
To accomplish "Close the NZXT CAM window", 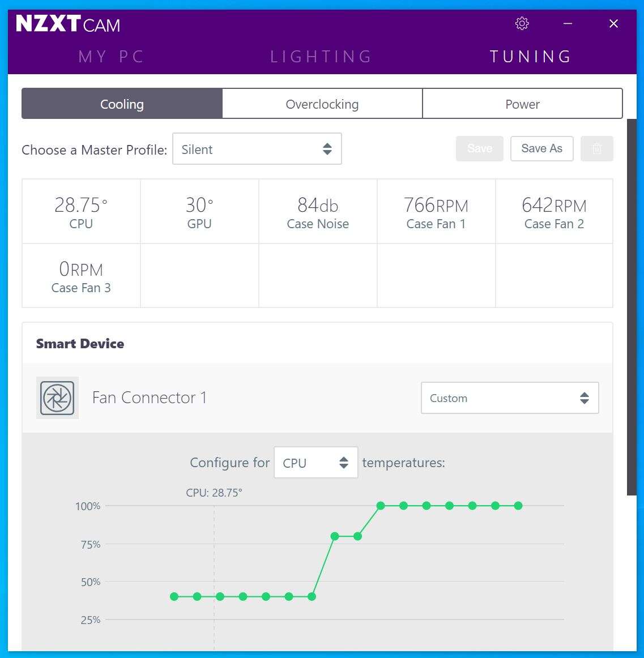I will pos(613,24).
